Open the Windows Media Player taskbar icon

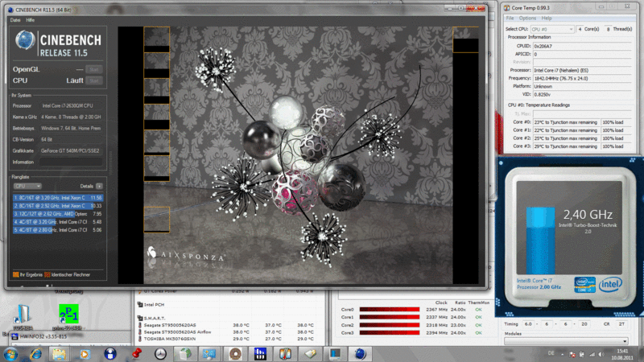pos(85,354)
